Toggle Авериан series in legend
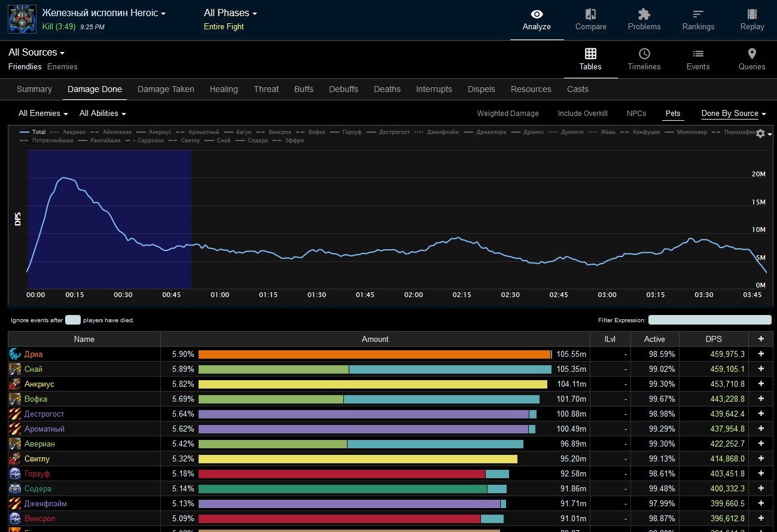 click(68, 132)
